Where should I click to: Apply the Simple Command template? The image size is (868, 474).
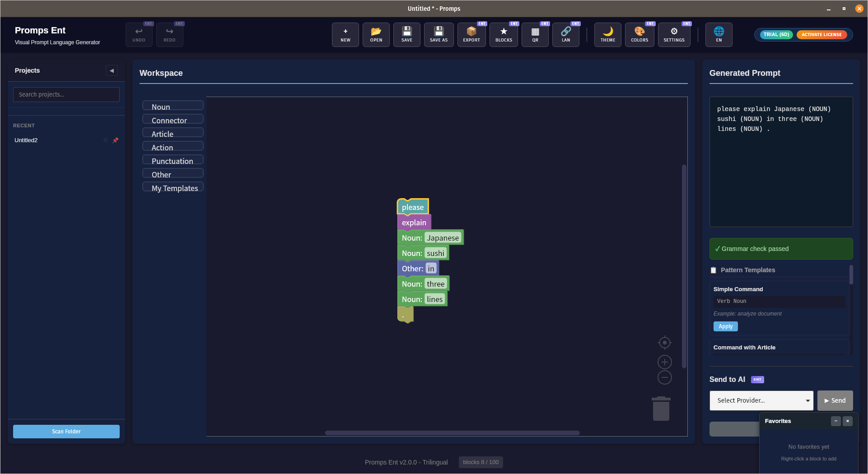pos(725,326)
